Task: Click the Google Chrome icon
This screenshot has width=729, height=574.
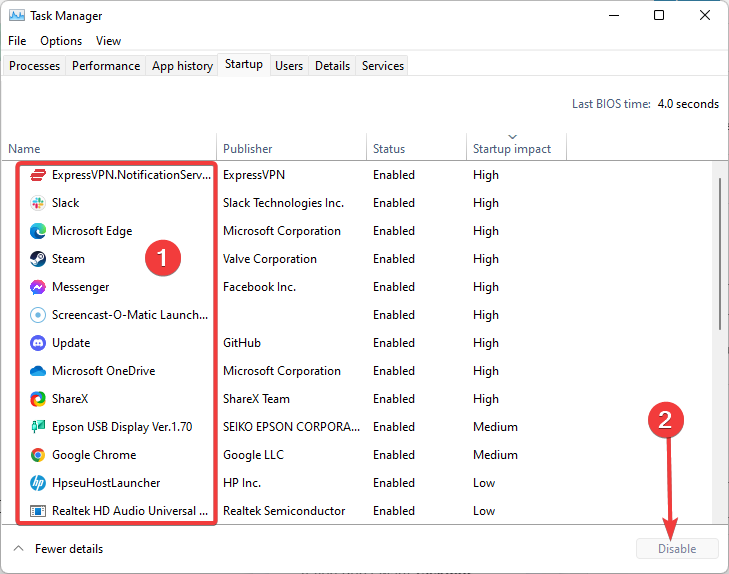Action: pyautogui.click(x=38, y=455)
